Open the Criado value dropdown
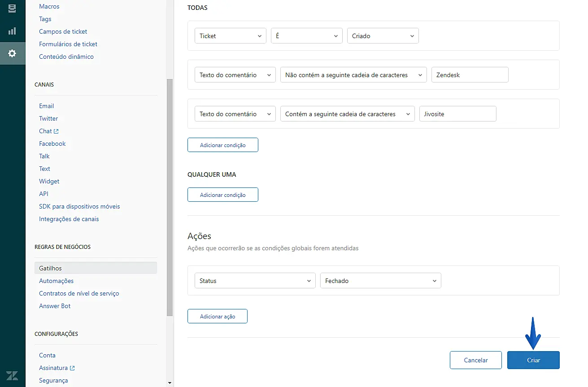This screenshot has height=387, width=588. [383, 36]
